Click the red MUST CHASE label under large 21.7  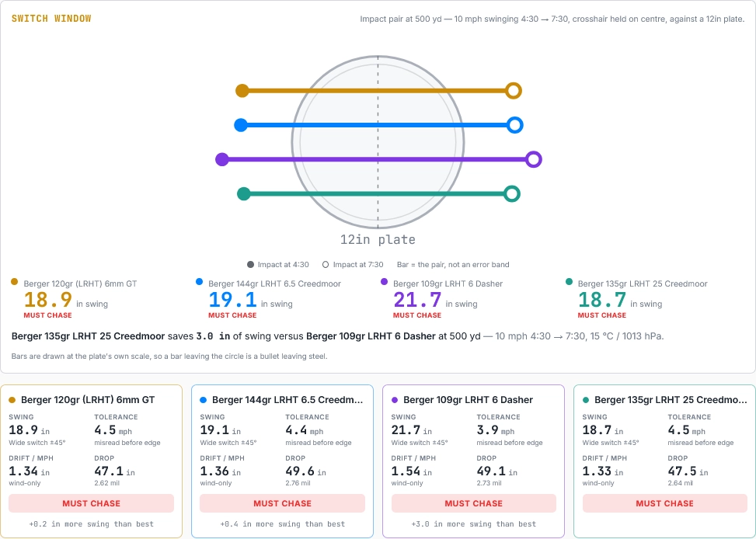pyautogui.click(x=417, y=315)
